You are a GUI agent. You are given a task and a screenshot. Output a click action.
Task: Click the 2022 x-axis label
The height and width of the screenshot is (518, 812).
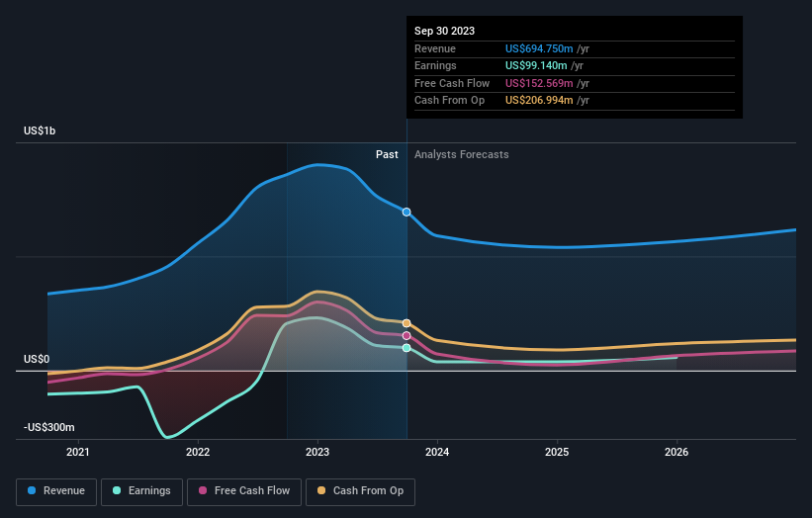(x=198, y=453)
